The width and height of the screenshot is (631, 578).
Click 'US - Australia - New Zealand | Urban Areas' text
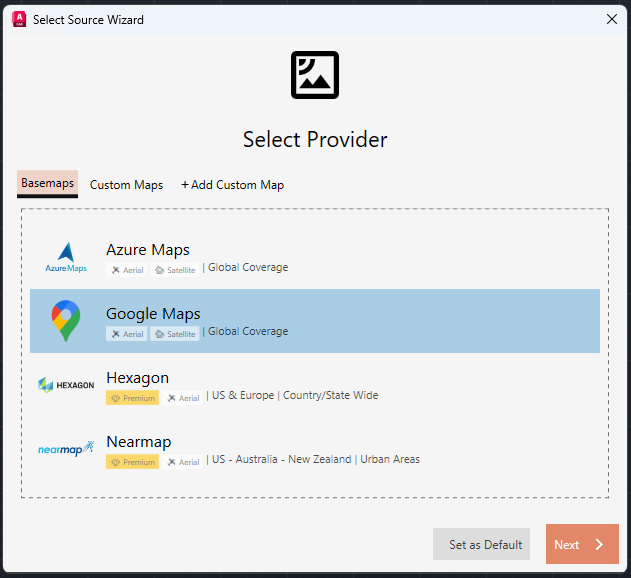coord(316,459)
